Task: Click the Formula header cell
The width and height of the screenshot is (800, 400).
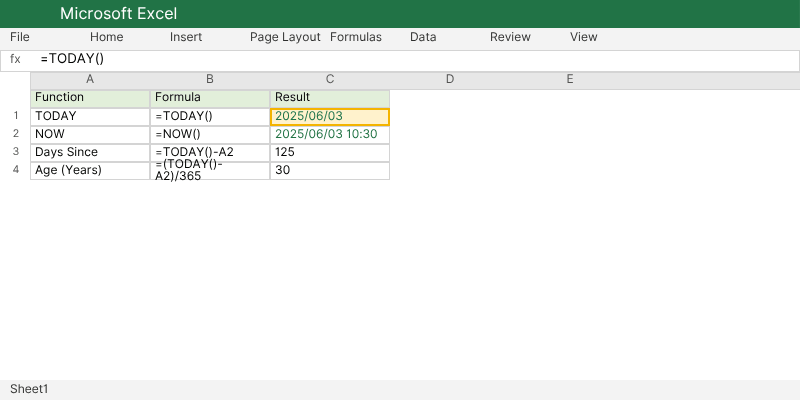Action: (210, 98)
